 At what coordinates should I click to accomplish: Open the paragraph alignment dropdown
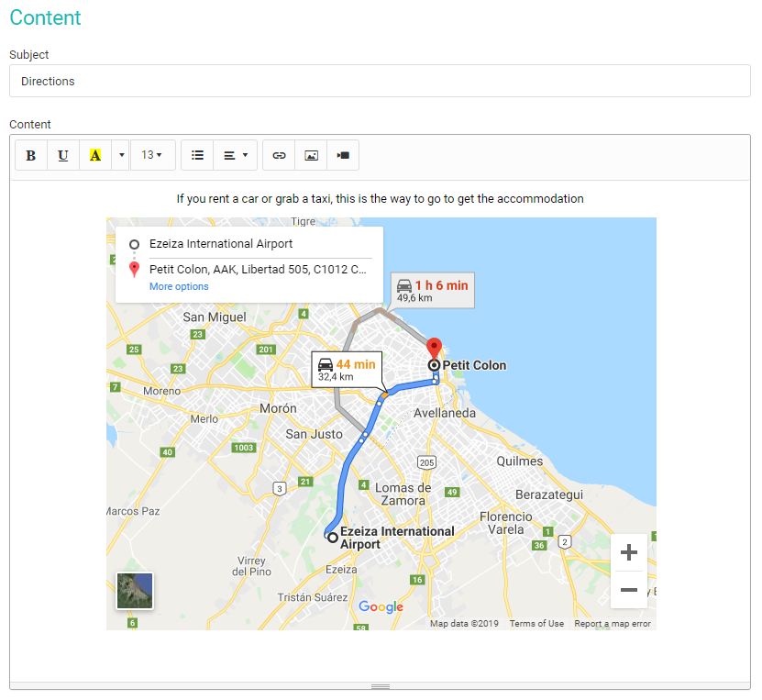pos(236,156)
